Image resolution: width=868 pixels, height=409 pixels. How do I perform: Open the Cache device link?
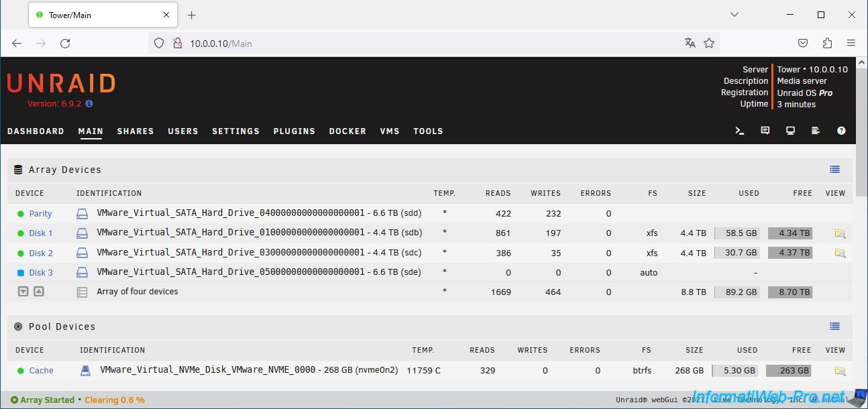coord(41,371)
